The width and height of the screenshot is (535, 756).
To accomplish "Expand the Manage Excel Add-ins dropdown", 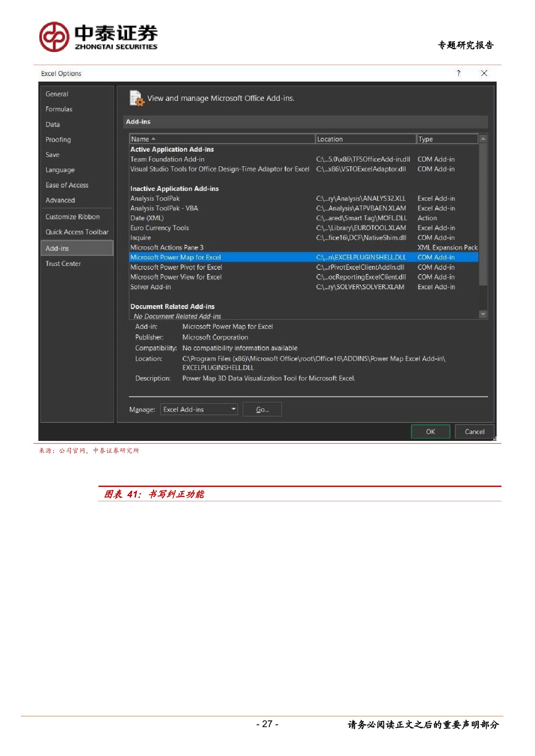I will pos(233,409).
